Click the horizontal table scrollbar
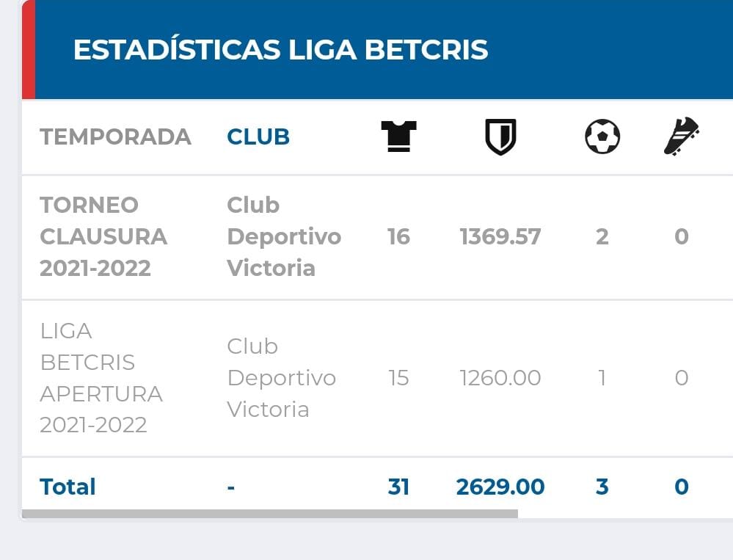 click(270, 514)
